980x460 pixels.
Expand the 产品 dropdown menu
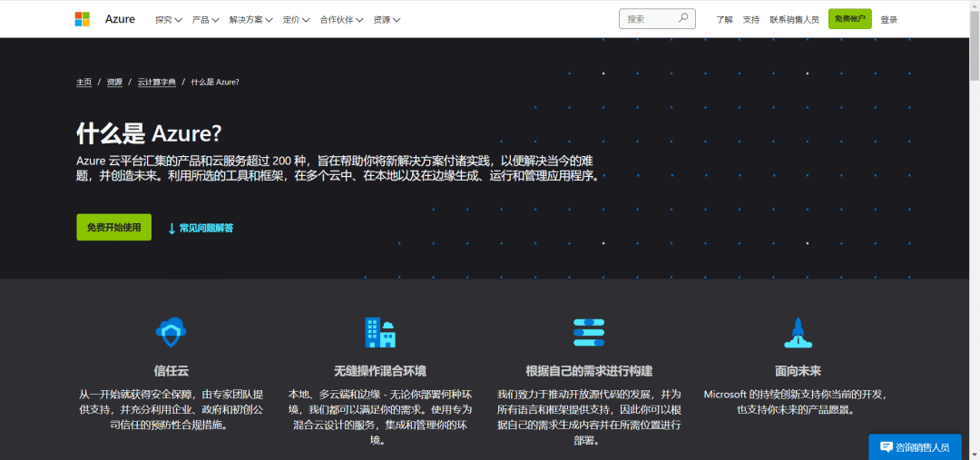pos(206,19)
